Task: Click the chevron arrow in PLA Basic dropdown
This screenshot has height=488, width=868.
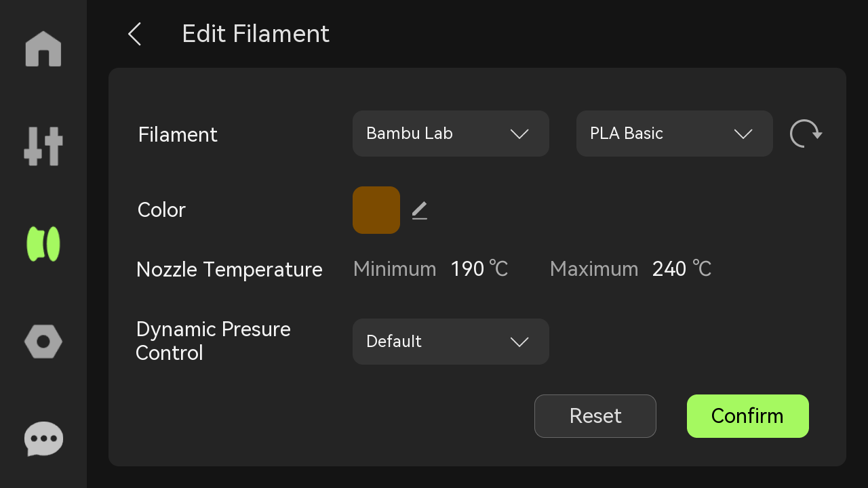Action: (743, 134)
